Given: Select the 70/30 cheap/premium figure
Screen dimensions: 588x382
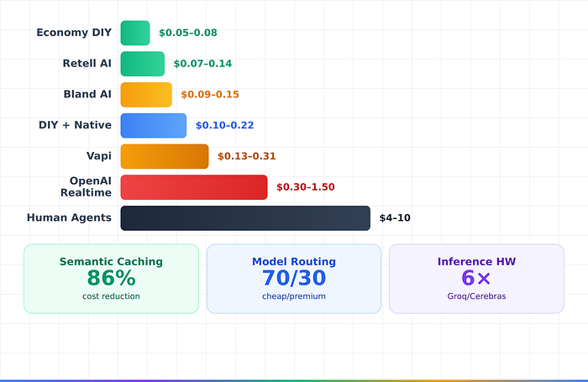Looking at the screenshot, I should pos(294,278).
